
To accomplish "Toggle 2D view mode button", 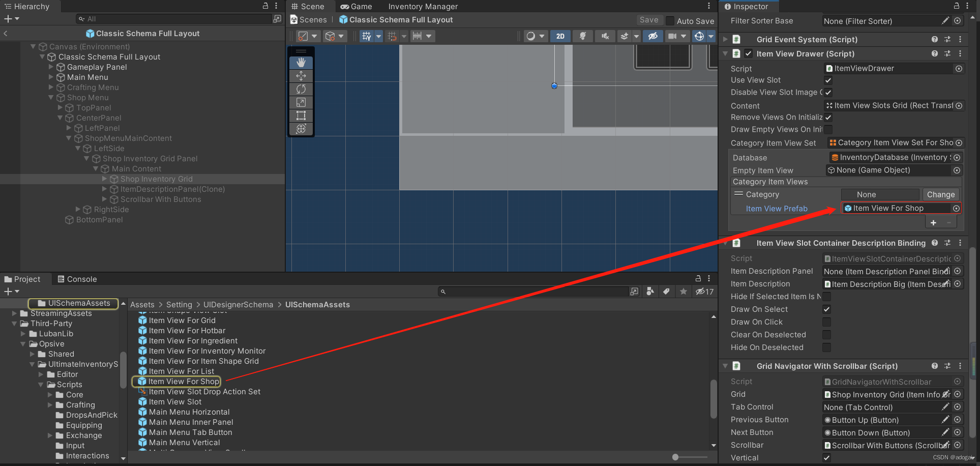I will point(560,36).
